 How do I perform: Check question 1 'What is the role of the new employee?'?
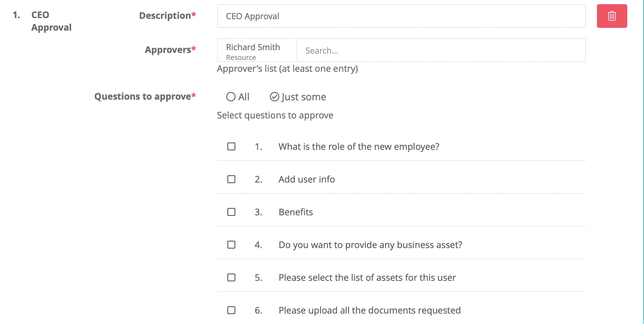coord(231,146)
